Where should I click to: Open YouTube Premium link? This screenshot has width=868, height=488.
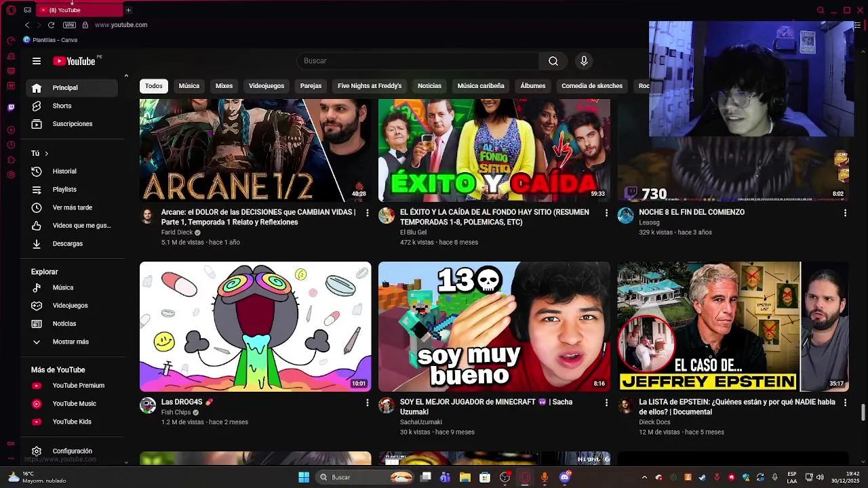pyautogui.click(x=73, y=386)
